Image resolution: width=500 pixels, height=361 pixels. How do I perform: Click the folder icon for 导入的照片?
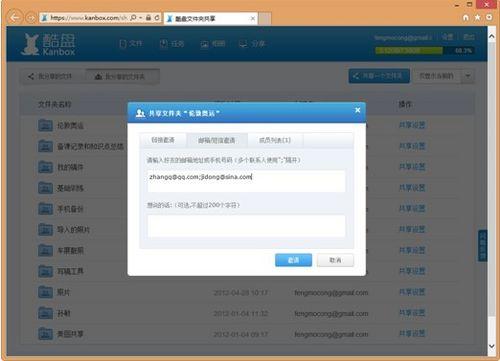(45, 229)
